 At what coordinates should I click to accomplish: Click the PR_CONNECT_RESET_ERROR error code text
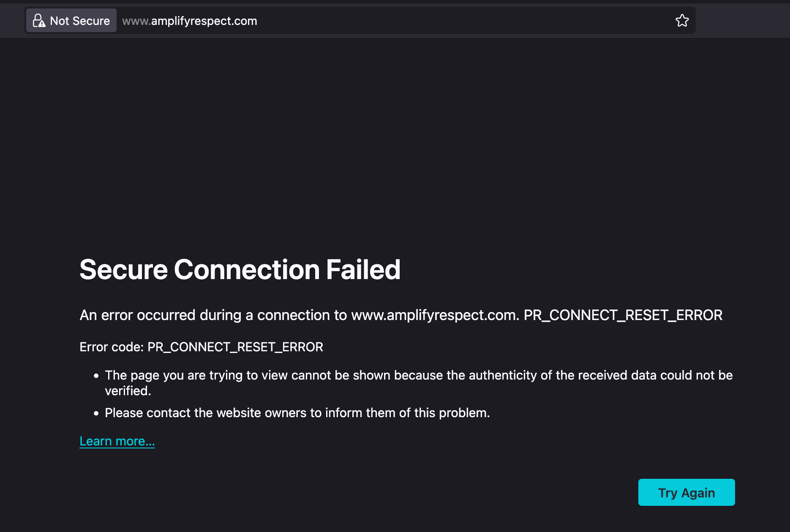click(x=235, y=347)
